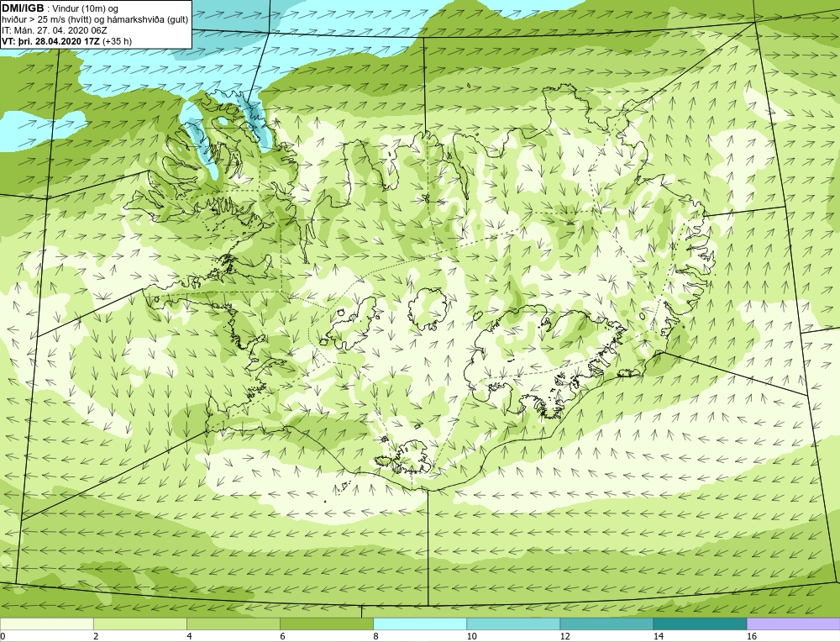
Task: Click the '12' label on the wind scale
Action: pos(564,636)
